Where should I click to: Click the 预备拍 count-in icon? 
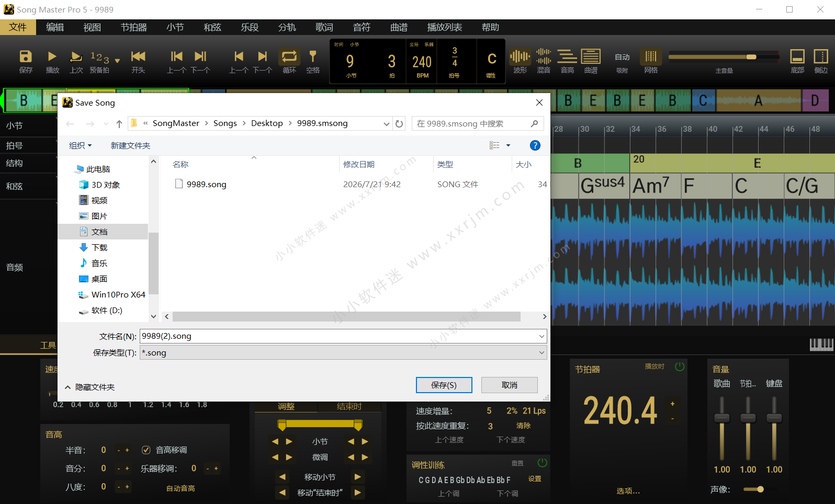pos(99,58)
